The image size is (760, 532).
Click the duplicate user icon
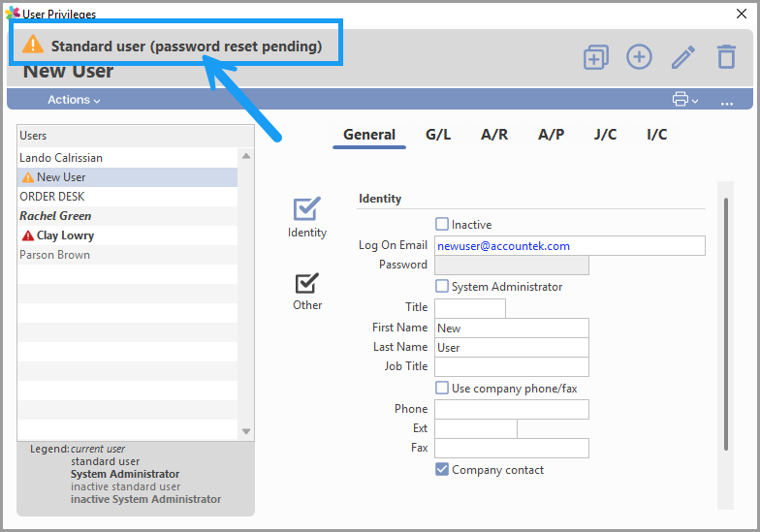595,57
